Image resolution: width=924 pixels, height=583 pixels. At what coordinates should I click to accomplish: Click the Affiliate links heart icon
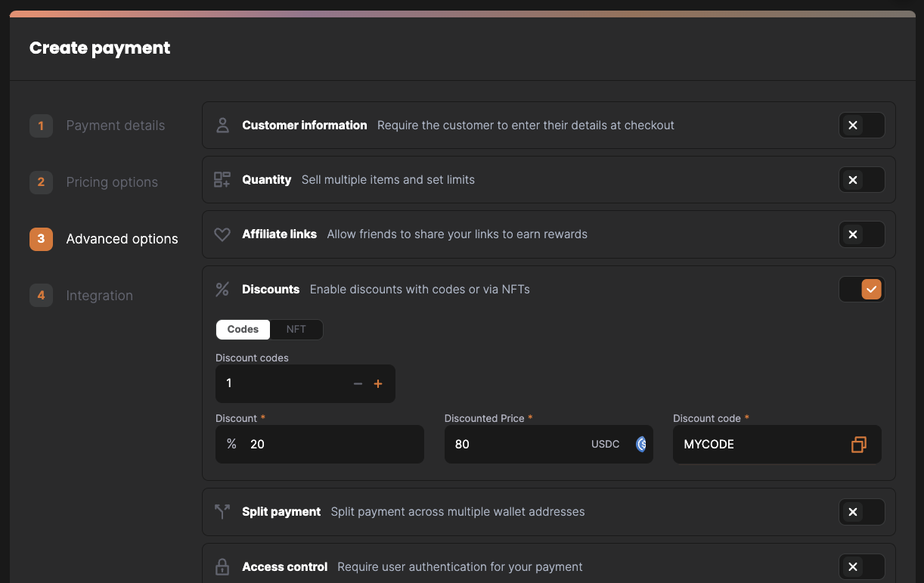coord(222,234)
